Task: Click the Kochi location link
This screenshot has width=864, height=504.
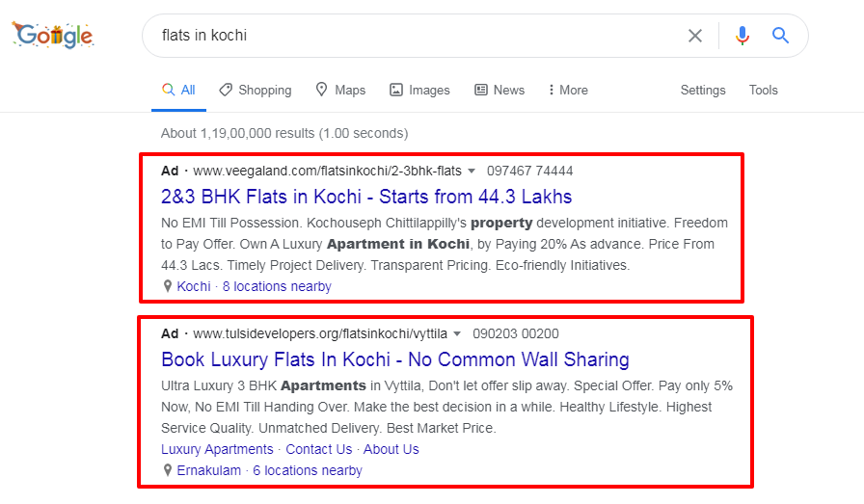Action: [x=194, y=286]
